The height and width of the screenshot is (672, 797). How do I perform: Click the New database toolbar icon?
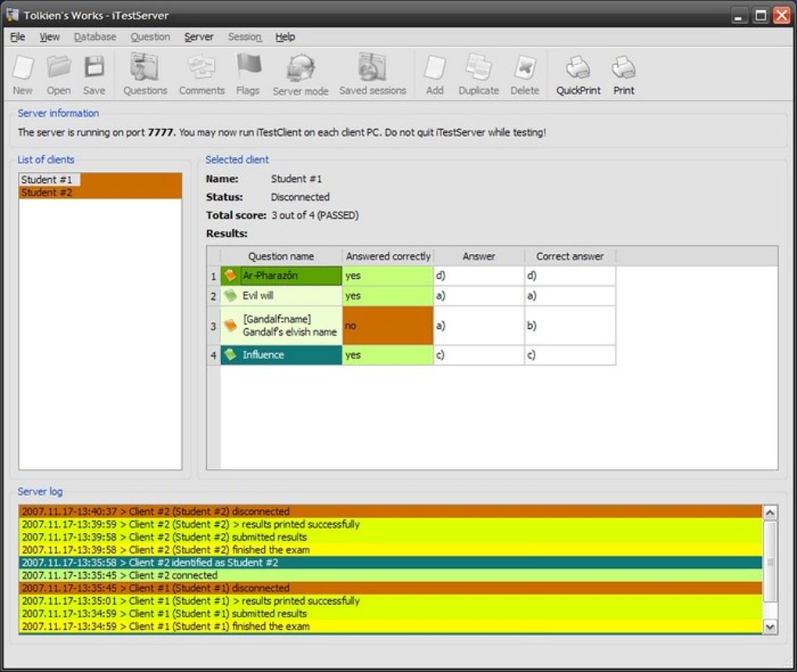[x=23, y=68]
